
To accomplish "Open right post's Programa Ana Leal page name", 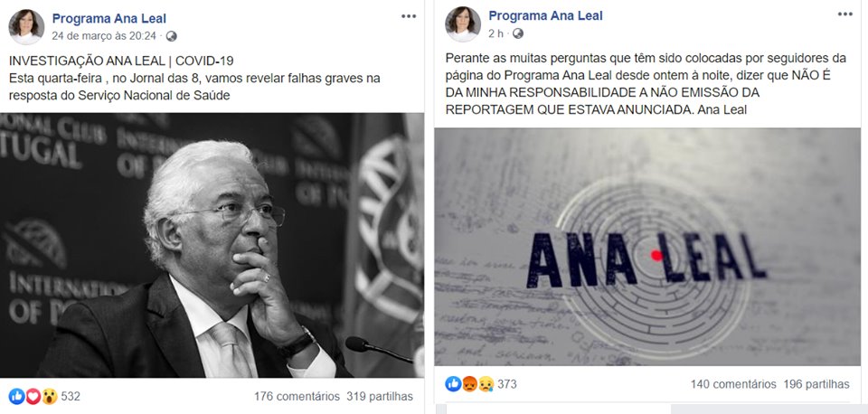I will [x=545, y=16].
